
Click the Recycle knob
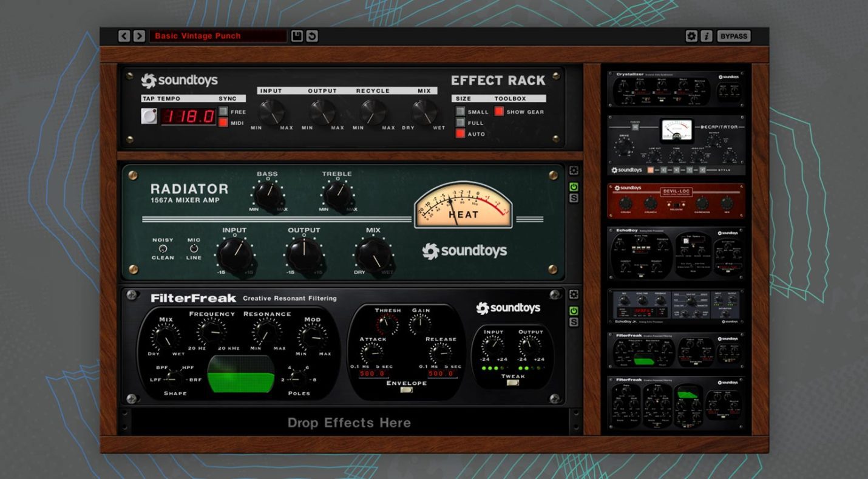pos(374,112)
